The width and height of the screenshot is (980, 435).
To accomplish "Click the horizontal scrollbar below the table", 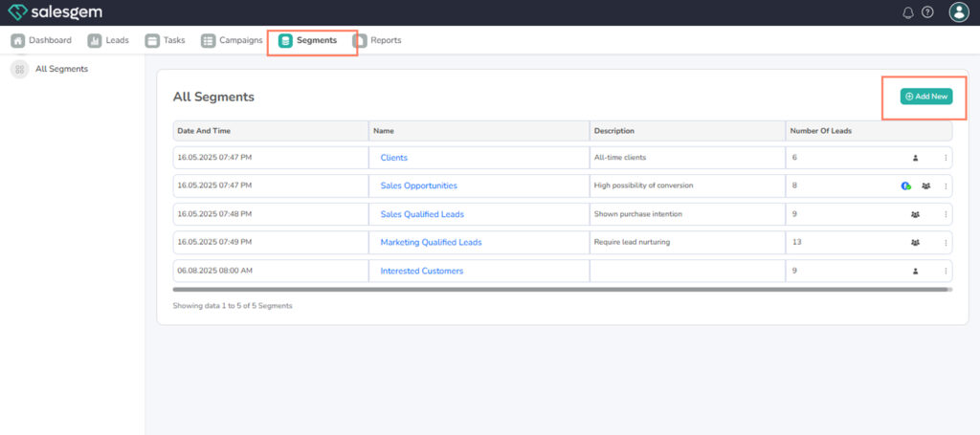I will point(562,289).
